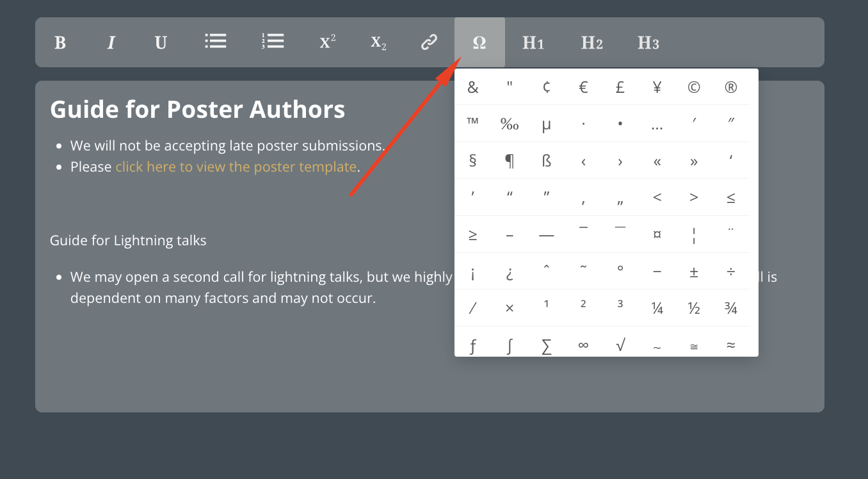
Task: Apply subscript formatting
Action: pos(377,43)
